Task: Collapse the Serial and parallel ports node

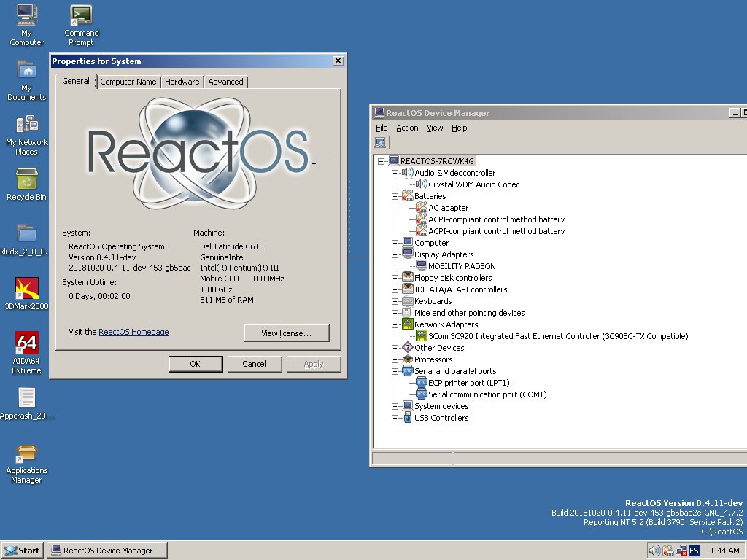Action: pos(395,371)
